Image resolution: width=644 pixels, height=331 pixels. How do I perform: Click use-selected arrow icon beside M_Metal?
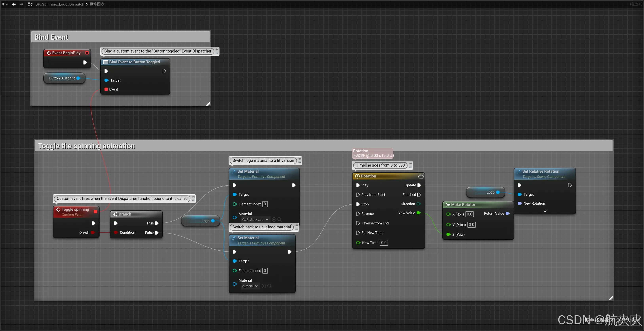click(264, 286)
